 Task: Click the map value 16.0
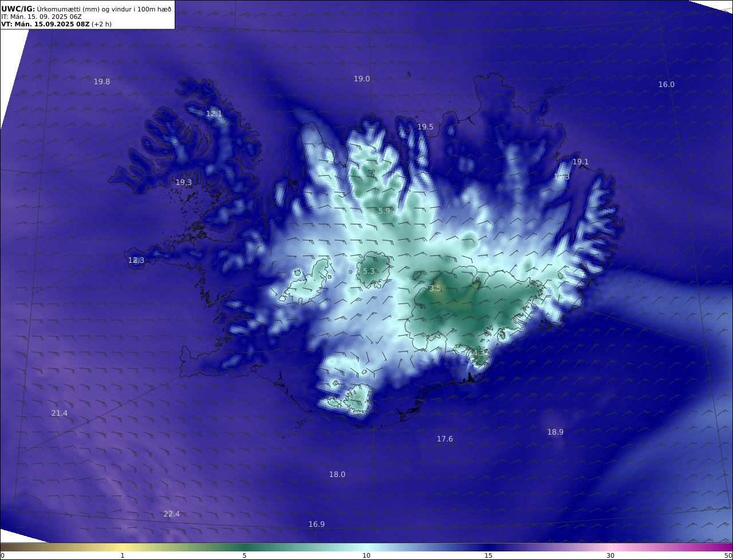[x=666, y=85]
